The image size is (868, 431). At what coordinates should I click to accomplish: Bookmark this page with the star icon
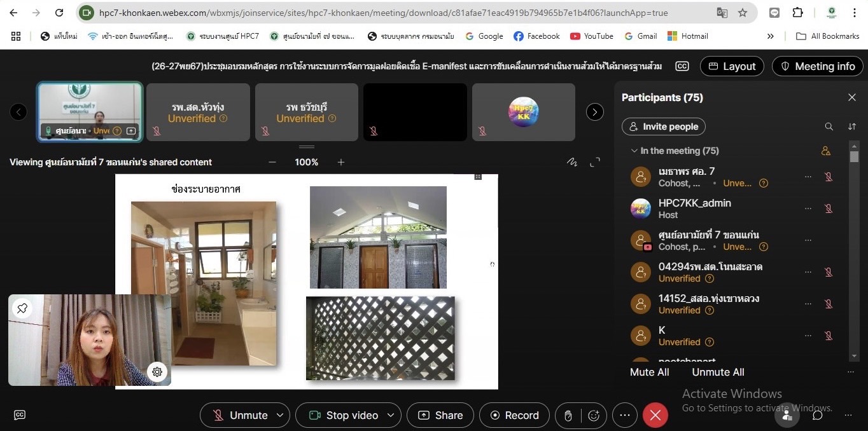743,13
